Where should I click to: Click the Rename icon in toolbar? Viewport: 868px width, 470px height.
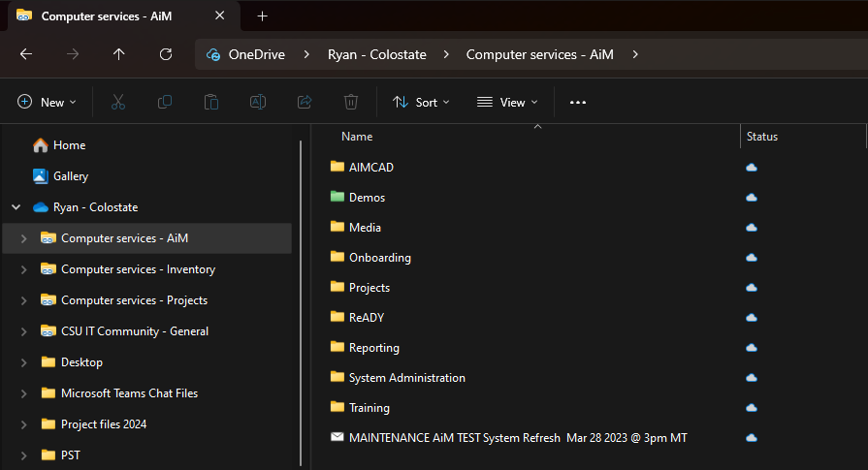258,103
